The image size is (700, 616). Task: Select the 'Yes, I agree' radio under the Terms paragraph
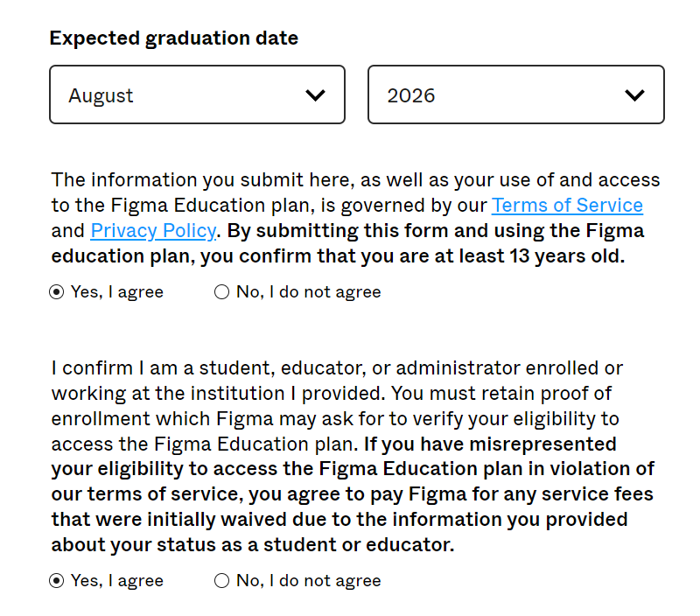pos(57,292)
